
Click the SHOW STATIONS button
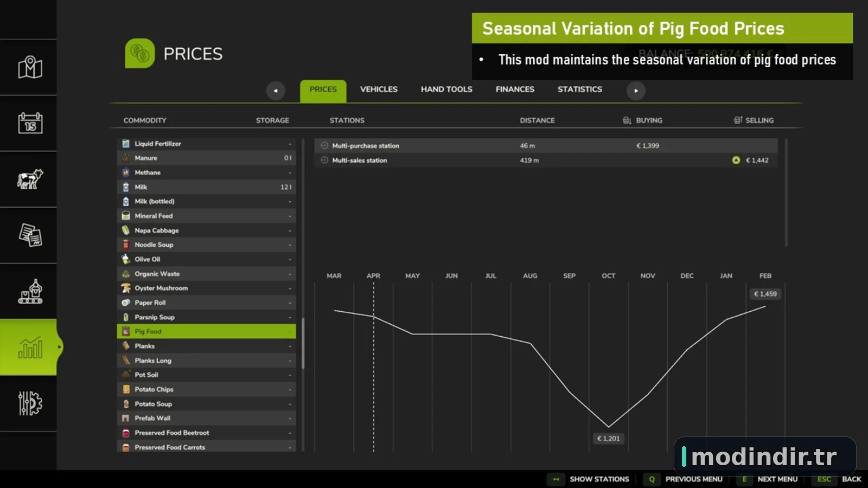point(589,479)
